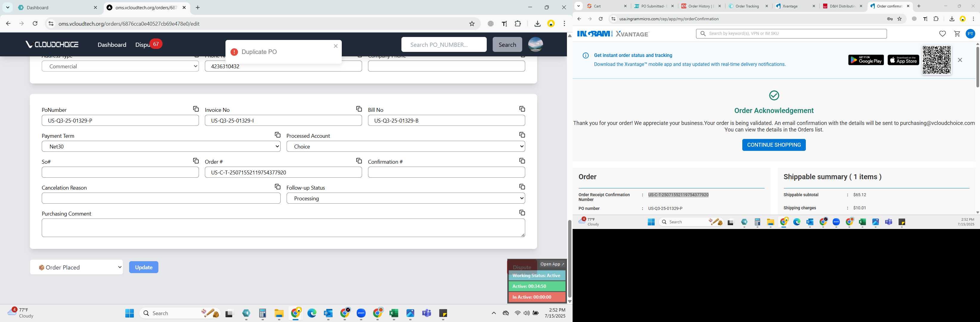980x322 pixels.
Task: Copy the Order # field value
Action: click(359, 161)
